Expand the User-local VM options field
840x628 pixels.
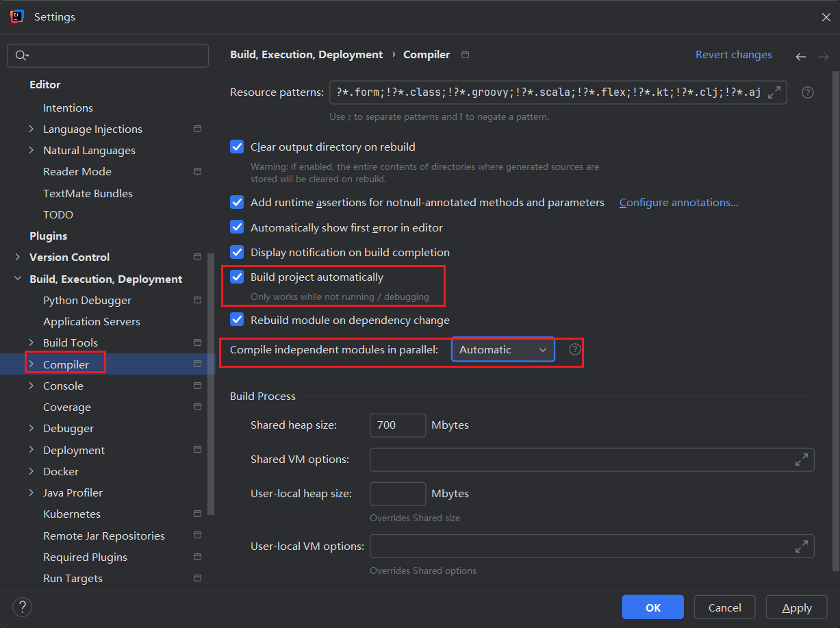pos(802,547)
